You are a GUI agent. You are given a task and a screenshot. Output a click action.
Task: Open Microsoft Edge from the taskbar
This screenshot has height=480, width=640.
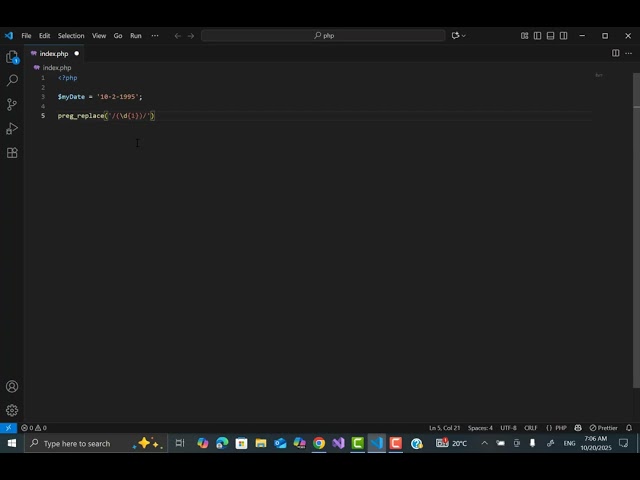click(222, 443)
